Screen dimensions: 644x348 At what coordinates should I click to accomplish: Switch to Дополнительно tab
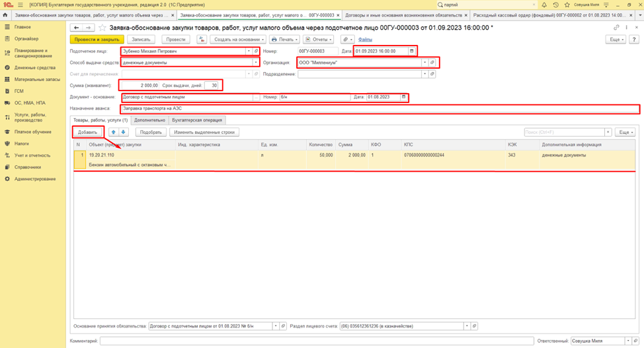149,120
